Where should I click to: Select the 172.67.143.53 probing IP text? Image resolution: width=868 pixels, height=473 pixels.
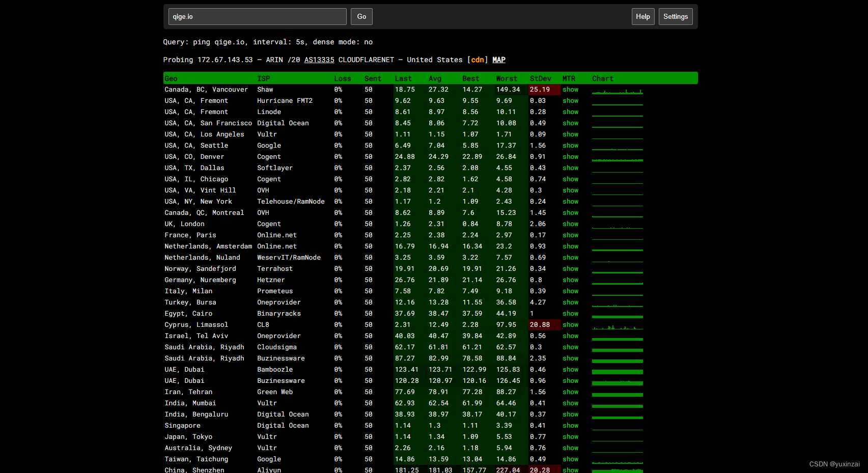click(225, 60)
